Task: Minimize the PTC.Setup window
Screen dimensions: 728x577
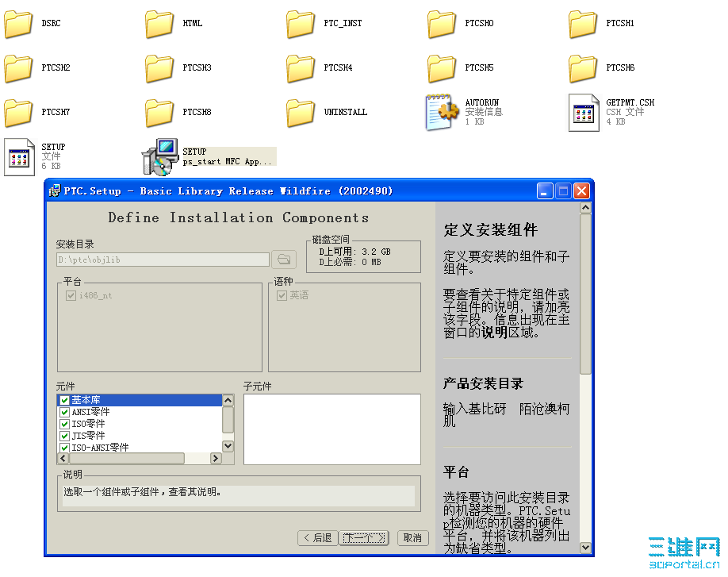Action: coord(545,191)
